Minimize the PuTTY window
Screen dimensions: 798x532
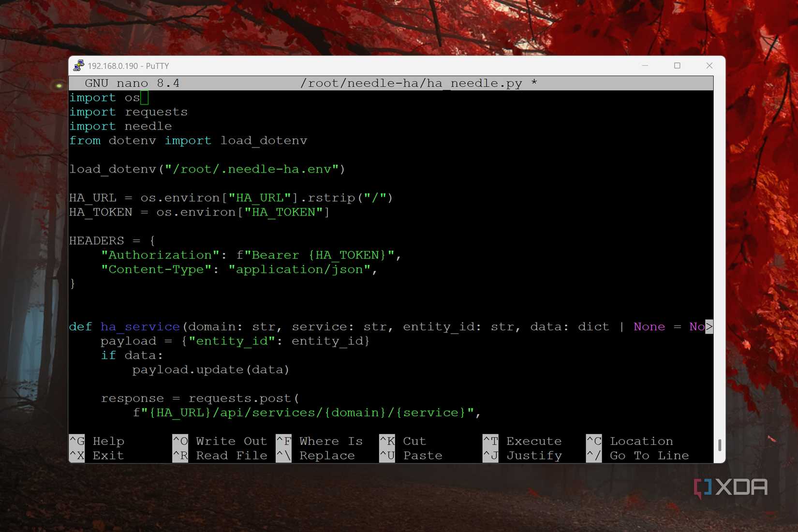tap(645, 66)
